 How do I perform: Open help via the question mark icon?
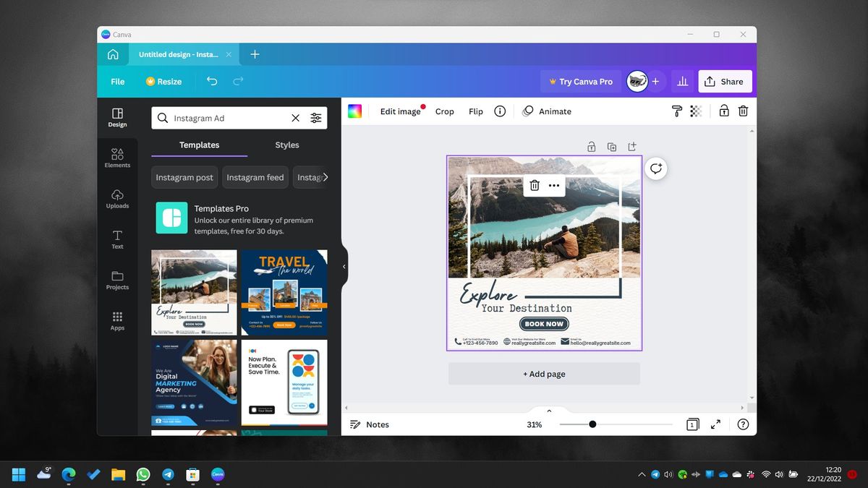[743, 424]
